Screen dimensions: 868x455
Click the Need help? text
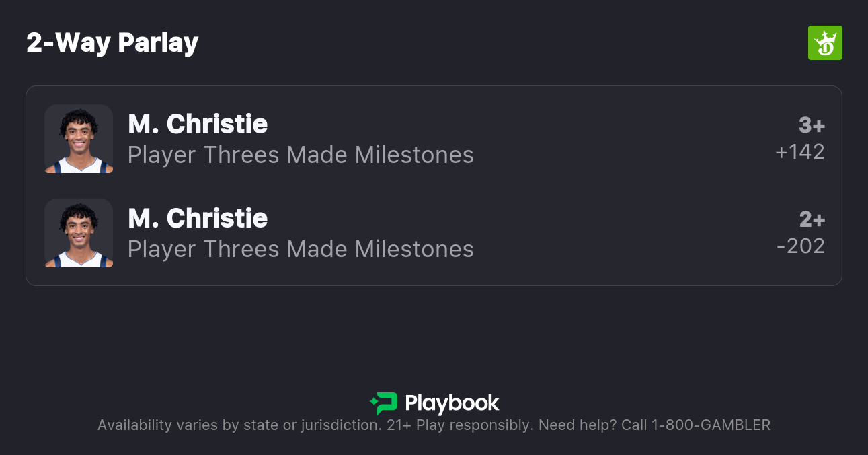click(x=578, y=425)
